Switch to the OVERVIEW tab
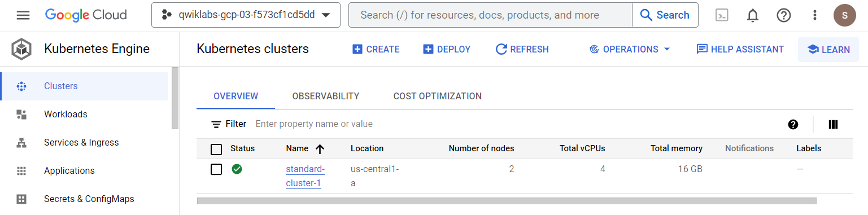This screenshot has width=868, height=215. coord(235,96)
